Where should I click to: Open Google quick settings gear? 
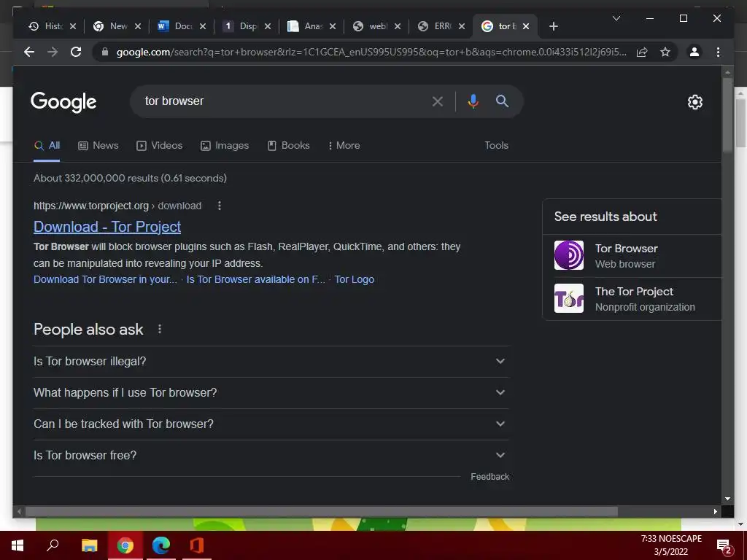coord(694,102)
